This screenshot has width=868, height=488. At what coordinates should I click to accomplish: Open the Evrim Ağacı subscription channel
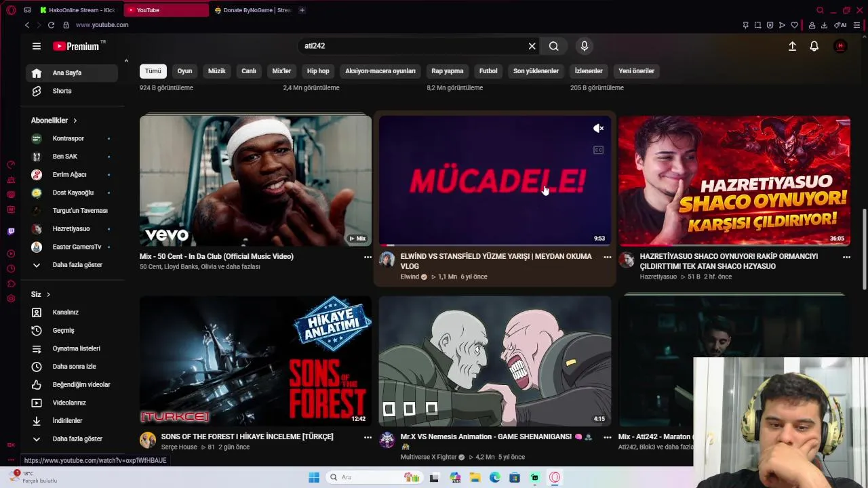point(72,174)
